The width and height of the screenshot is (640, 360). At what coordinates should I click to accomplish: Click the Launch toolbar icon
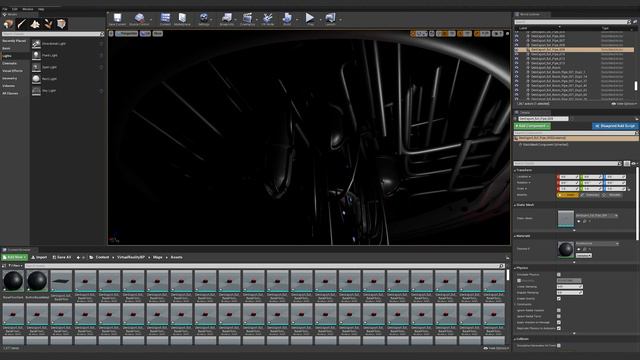(330, 19)
